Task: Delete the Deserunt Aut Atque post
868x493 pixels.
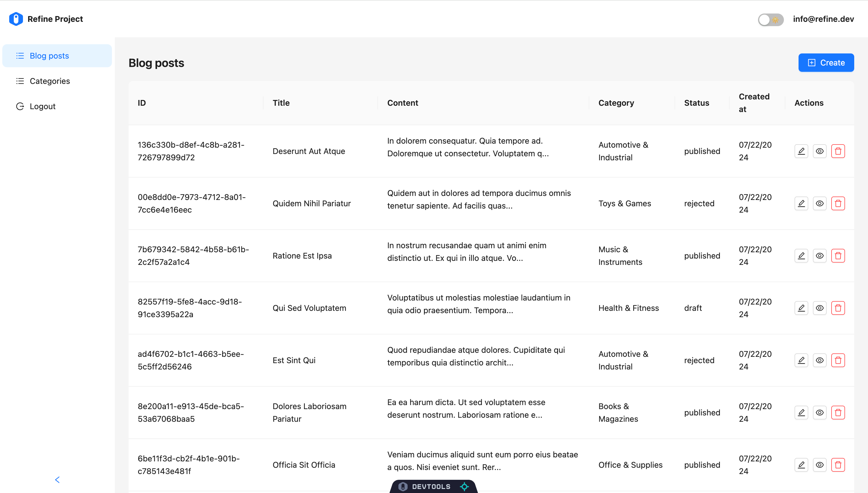Action: pos(838,151)
